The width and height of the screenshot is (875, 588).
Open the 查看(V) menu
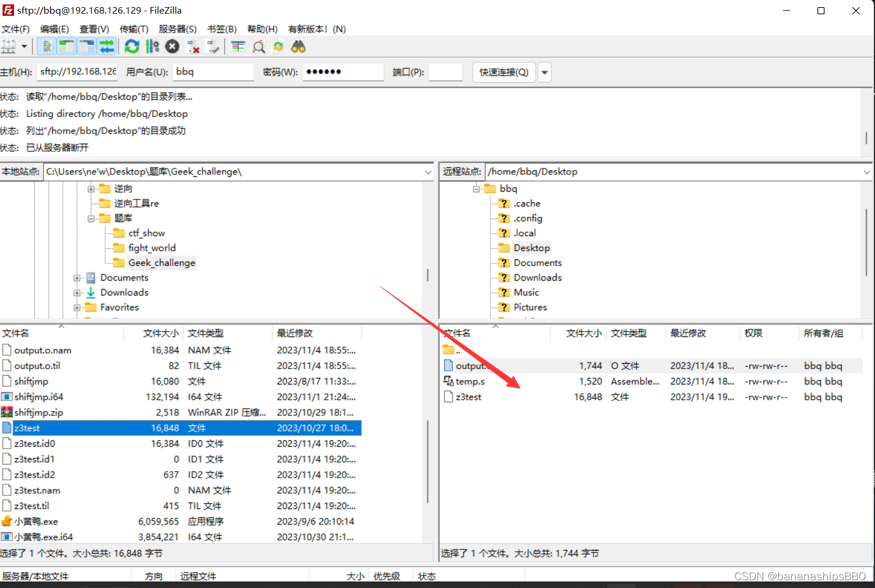coord(94,29)
